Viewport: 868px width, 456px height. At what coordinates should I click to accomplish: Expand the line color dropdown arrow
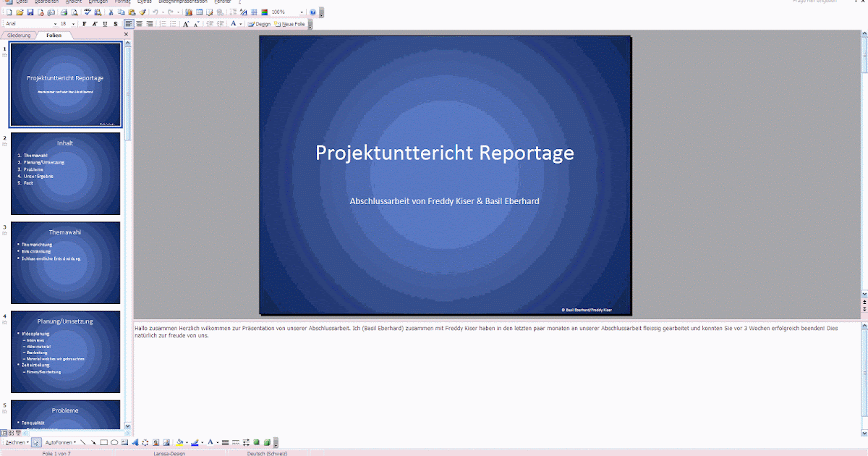202,442
